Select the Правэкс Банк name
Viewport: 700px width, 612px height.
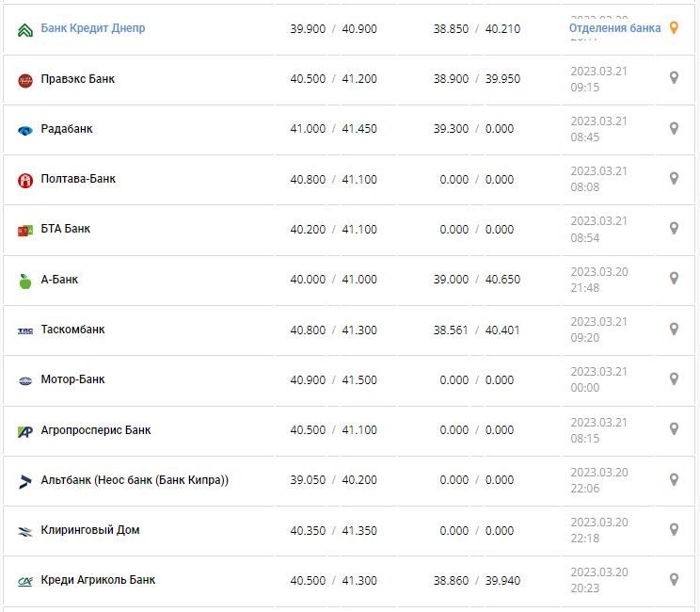78,79
